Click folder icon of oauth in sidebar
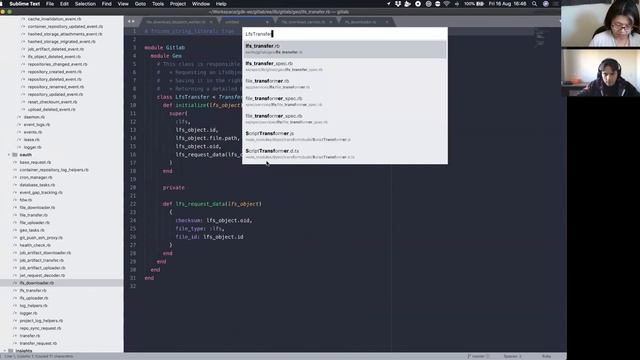The height and width of the screenshot is (360, 640). click(x=15, y=155)
